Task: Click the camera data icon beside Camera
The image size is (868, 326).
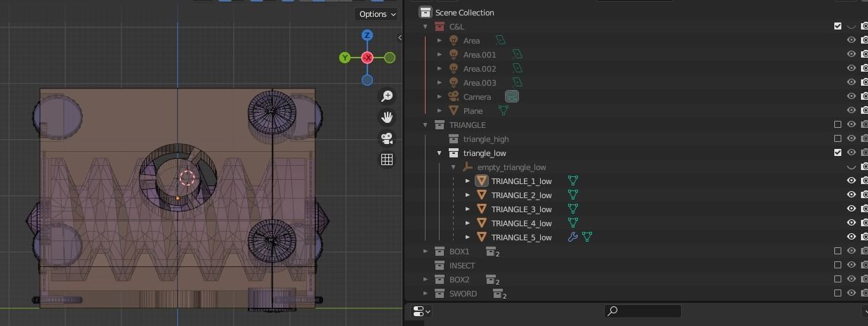Action: point(512,96)
